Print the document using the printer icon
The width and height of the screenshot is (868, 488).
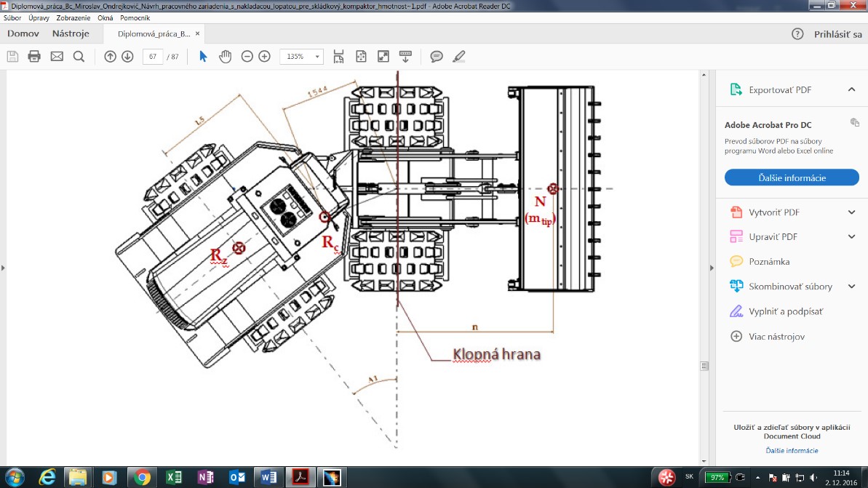(34, 57)
